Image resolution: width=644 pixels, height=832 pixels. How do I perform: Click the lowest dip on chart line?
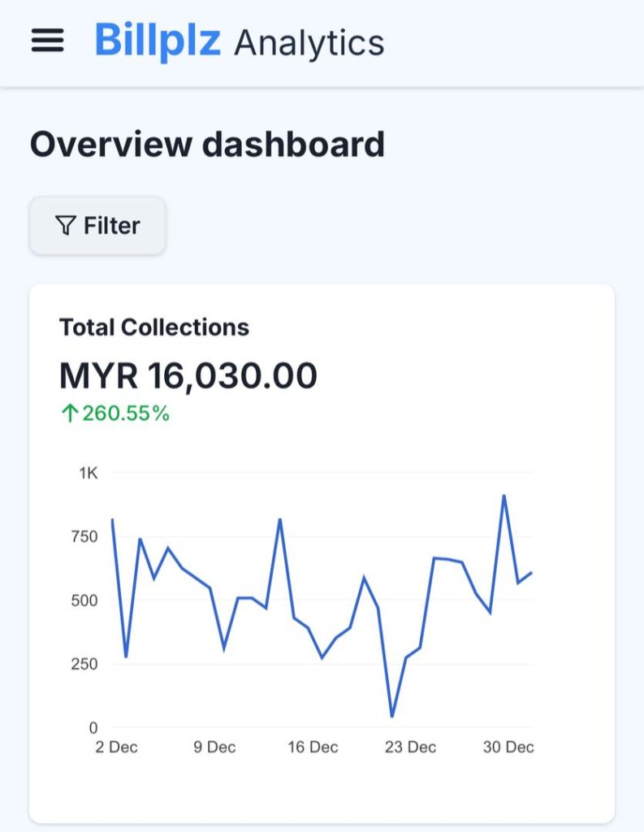pos(392,716)
